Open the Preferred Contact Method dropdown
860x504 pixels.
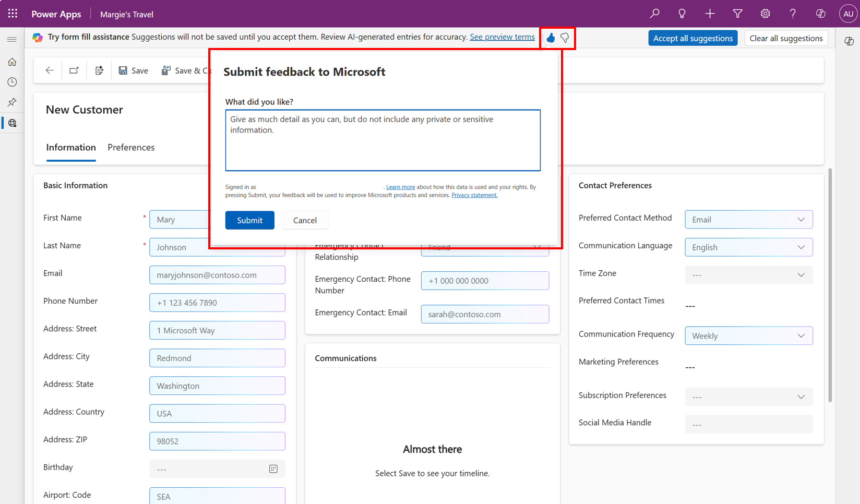click(748, 219)
